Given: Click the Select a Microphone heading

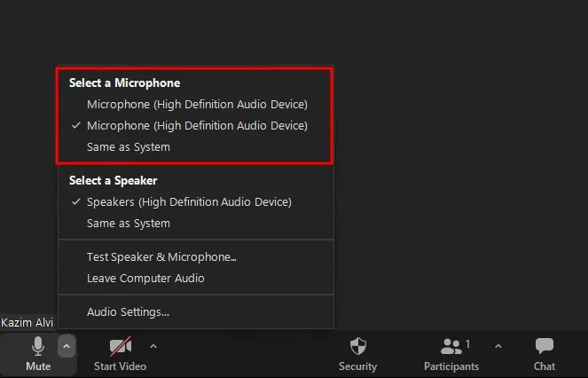Looking at the screenshot, I should coord(124,83).
